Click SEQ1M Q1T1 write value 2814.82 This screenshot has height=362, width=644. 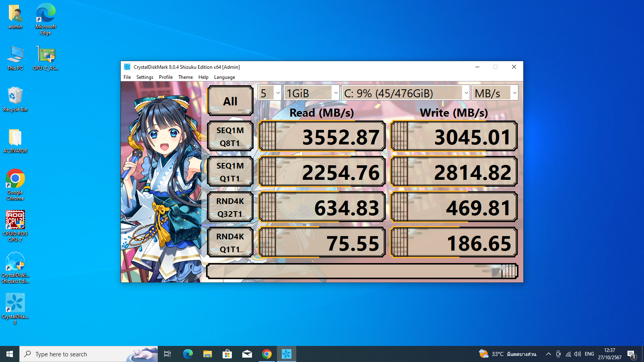(x=454, y=172)
